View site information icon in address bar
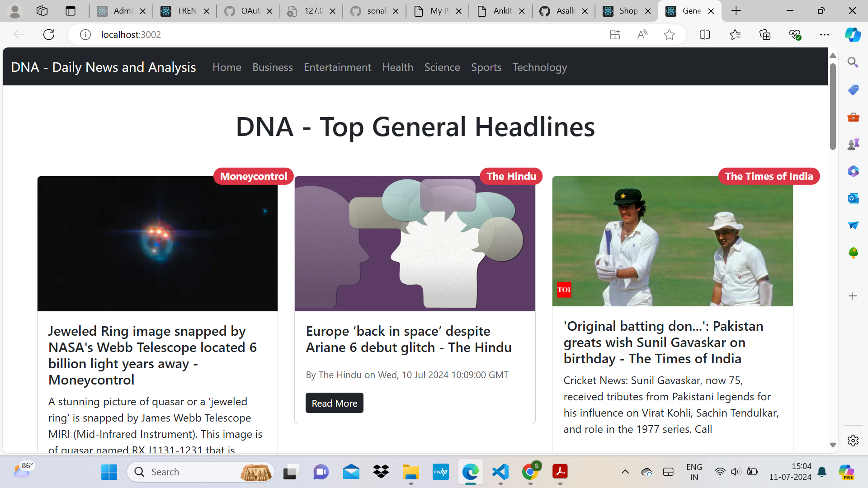The image size is (868, 488). click(x=85, y=34)
